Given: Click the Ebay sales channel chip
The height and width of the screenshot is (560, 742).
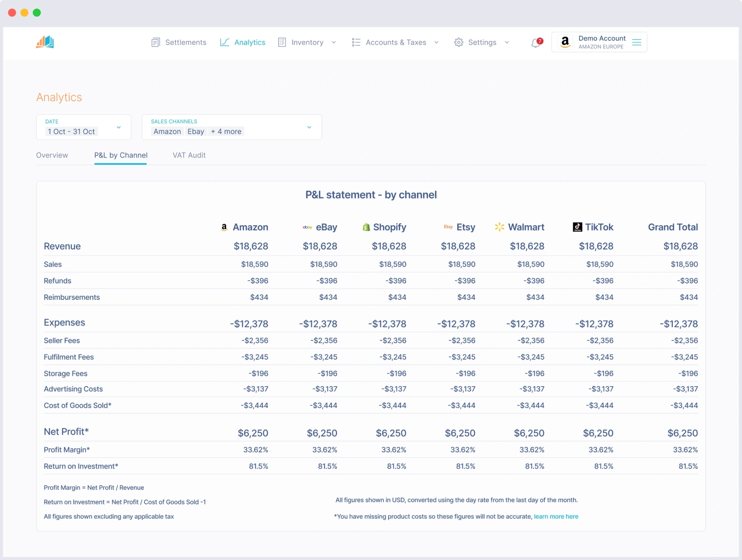Looking at the screenshot, I should point(196,131).
